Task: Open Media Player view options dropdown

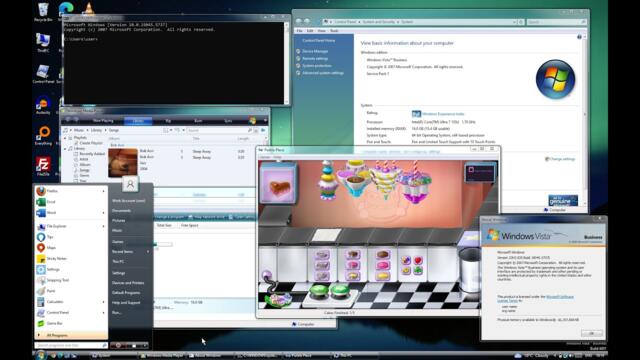Action: (x=171, y=130)
